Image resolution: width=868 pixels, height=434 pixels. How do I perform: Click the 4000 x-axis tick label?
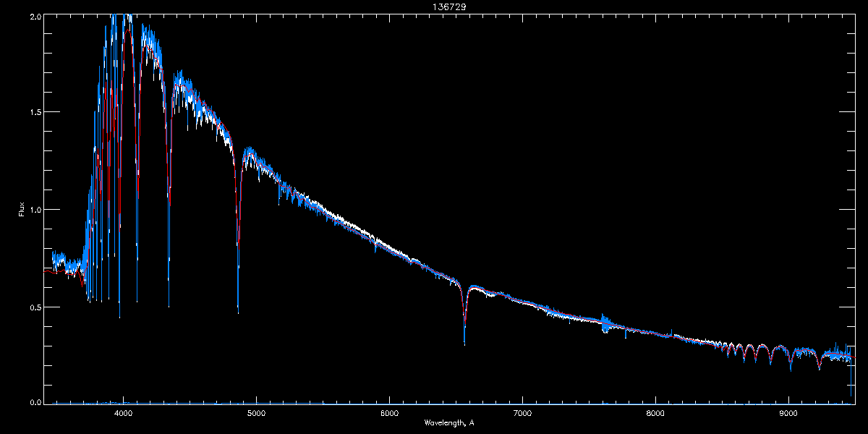[x=123, y=414]
